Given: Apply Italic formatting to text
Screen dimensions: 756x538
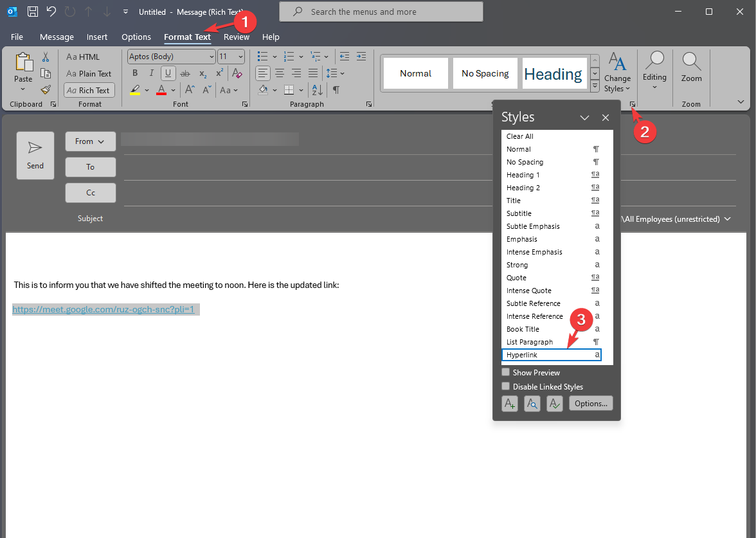Looking at the screenshot, I should 152,73.
